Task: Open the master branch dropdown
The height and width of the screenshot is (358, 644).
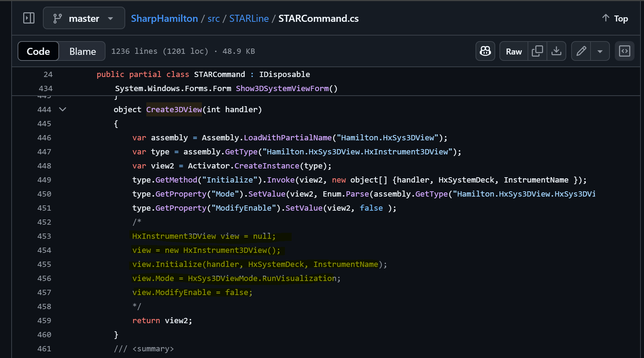Action: pos(84,18)
